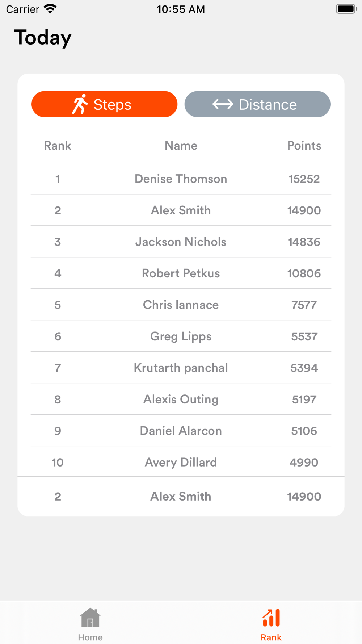
Task: Switch leaderboard to Distance
Action: click(257, 104)
